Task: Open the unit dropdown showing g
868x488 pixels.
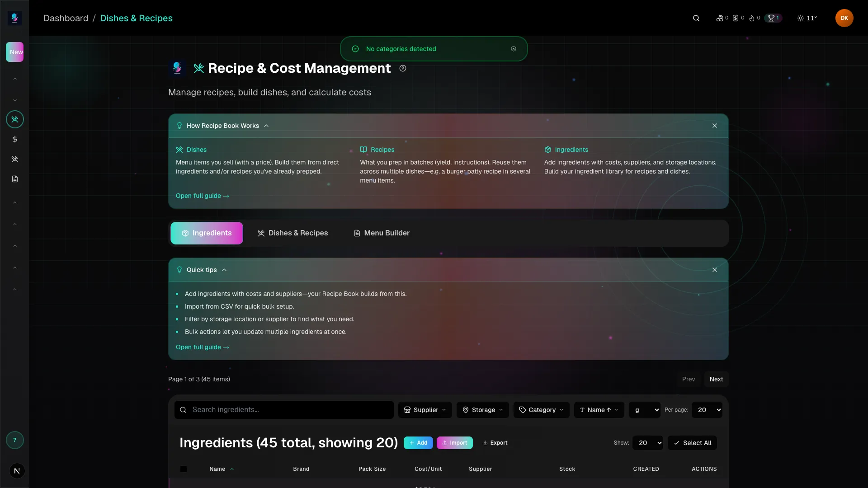Action: [645, 410]
